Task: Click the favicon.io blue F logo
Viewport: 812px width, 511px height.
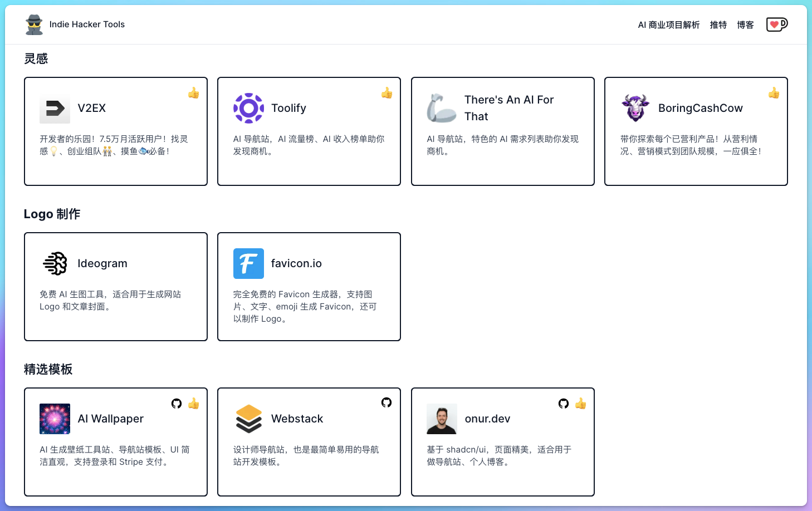Action: (x=248, y=263)
